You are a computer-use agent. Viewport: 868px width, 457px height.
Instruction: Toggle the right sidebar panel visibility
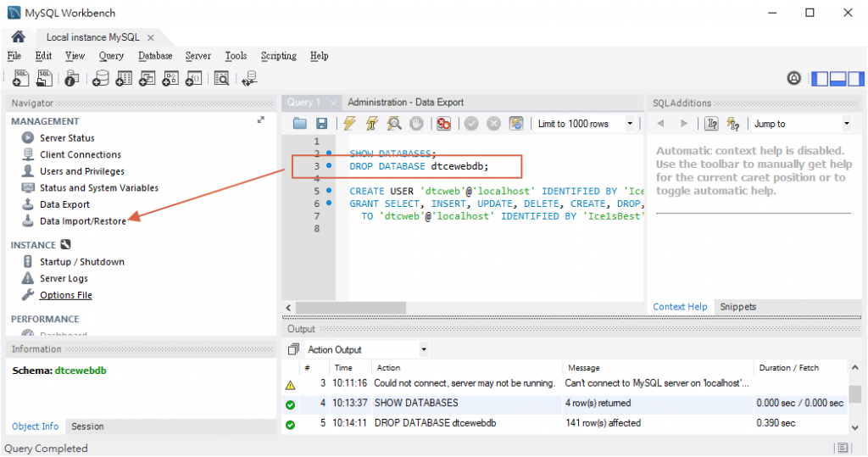click(x=856, y=79)
